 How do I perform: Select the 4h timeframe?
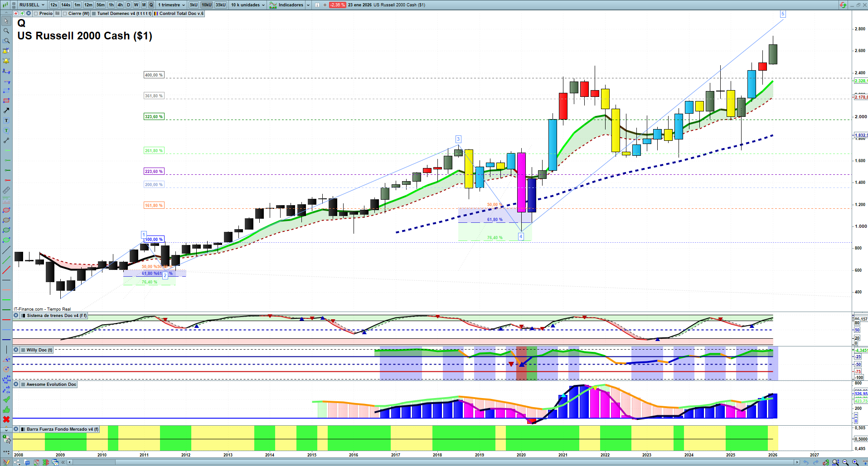click(x=120, y=5)
